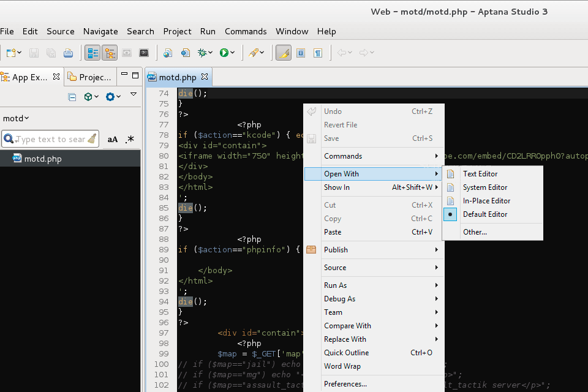Toggle the Show Outline toolbar icon
The image size is (588, 392).
pyautogui.click(x=92, y=53)
